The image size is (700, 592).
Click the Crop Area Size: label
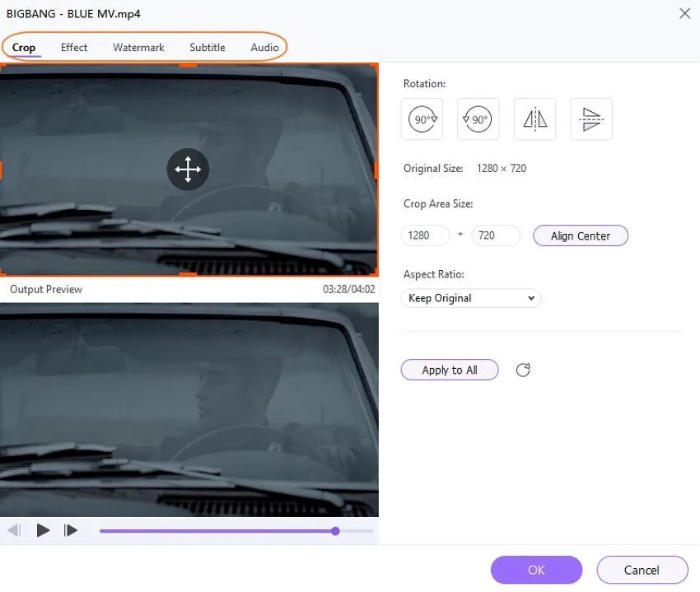(438, 203)
